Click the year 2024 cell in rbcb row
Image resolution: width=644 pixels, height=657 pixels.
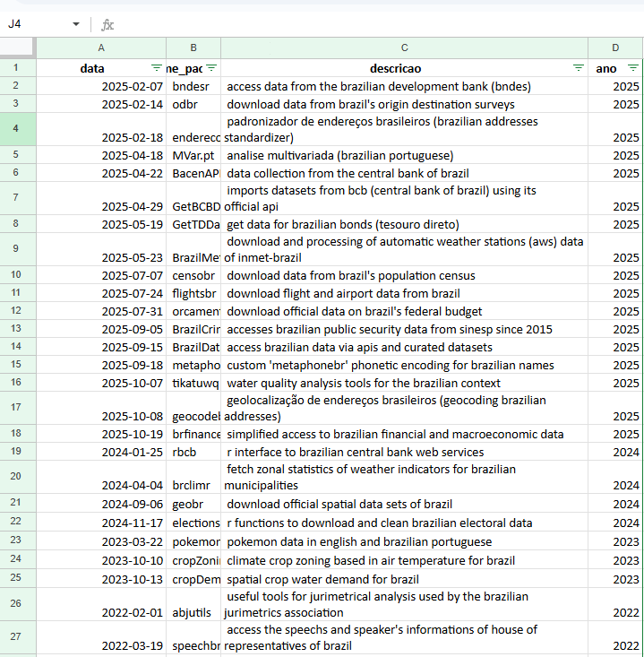615,452
